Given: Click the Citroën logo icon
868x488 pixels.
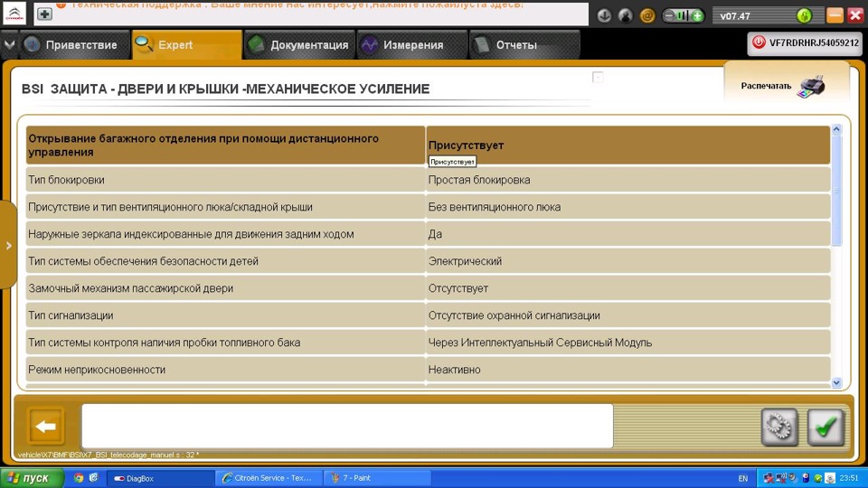Looking at the screenshot, I should click(x=14, y=14).
